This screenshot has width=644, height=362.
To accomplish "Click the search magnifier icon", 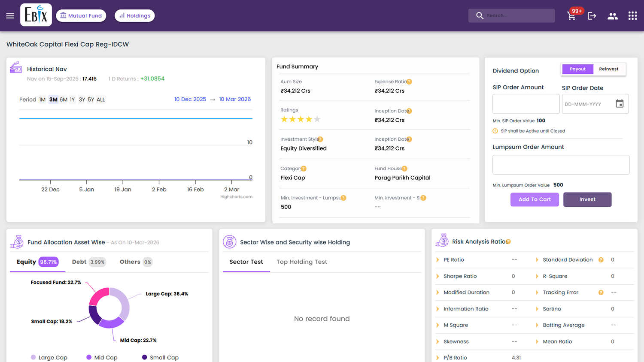I will [480, 16].
